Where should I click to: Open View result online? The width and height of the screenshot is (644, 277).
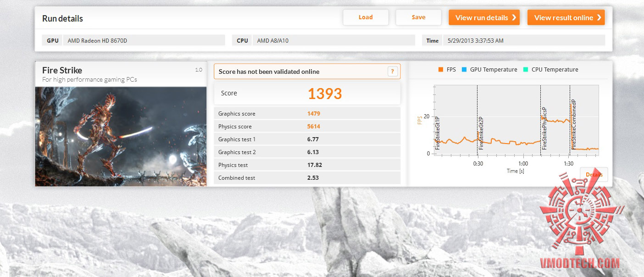tap(566, 17)
